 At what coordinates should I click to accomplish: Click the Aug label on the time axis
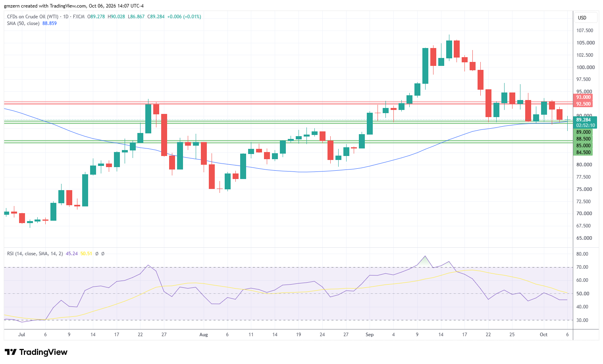click(204, 335)
